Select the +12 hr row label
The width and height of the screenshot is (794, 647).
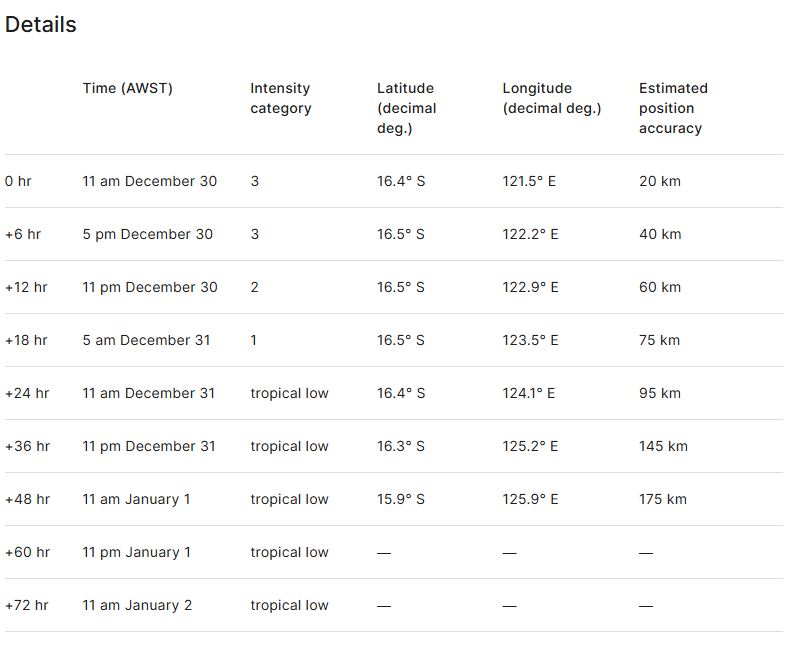26,287
